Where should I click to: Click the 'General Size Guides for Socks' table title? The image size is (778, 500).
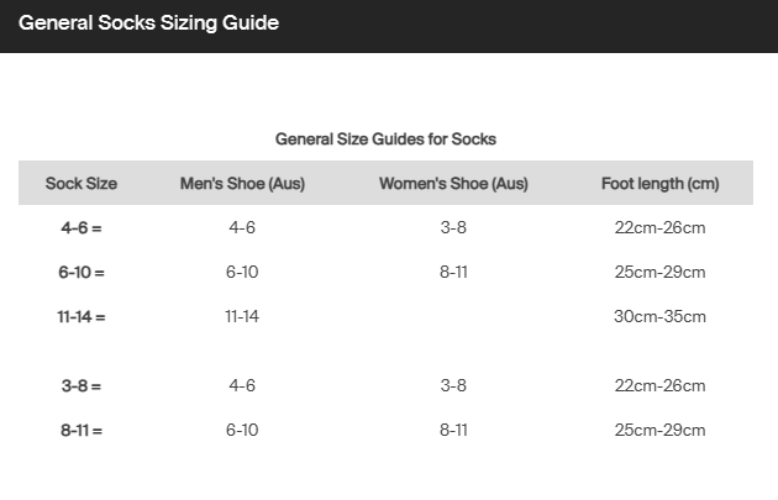[x=385, y=139]
